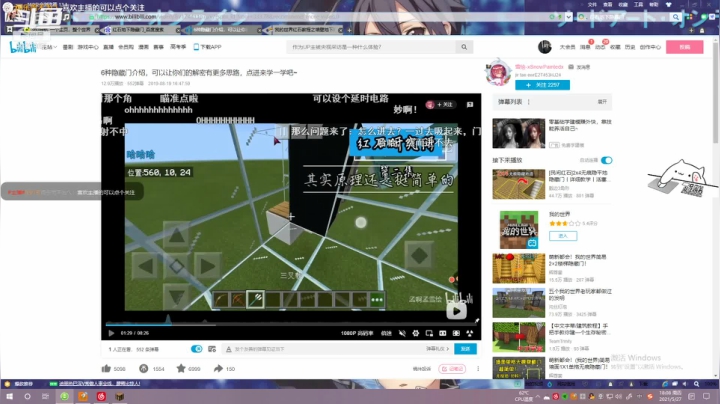Screen dimensions: 720x404
Task: Enter web fullscreen mode in player
Action: [x=456, y=333]
